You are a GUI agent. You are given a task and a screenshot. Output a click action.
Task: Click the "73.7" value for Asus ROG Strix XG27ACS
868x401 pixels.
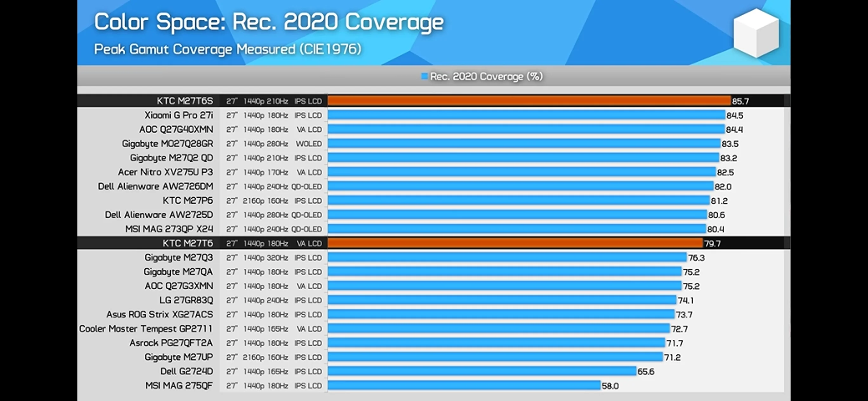tap(684, 315)
